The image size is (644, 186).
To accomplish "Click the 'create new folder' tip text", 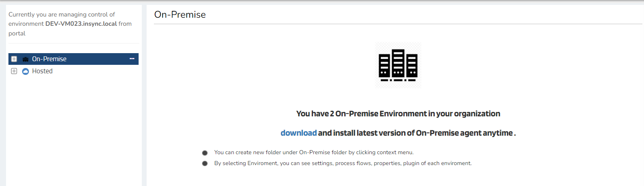I will tap(313, 152).
